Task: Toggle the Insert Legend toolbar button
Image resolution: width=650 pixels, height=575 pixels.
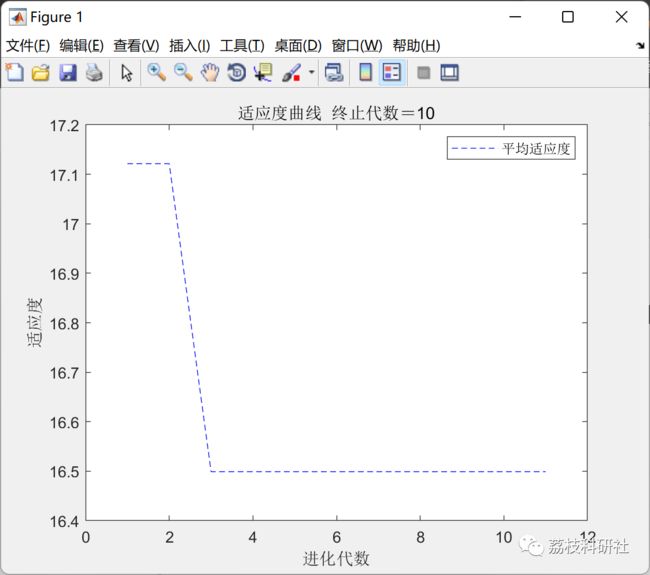Action: [392, 73]
